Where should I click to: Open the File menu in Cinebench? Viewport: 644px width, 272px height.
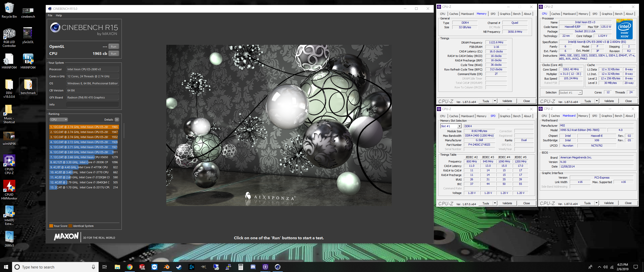[50, 15]
